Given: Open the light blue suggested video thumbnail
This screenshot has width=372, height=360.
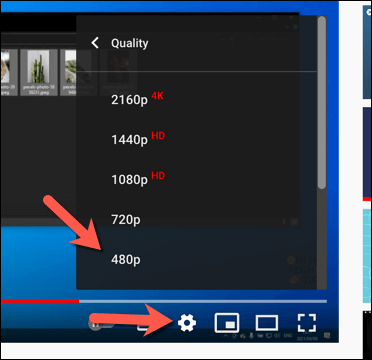Looking at the screenshot, I should pyautogui.click(x=367, y=256).
